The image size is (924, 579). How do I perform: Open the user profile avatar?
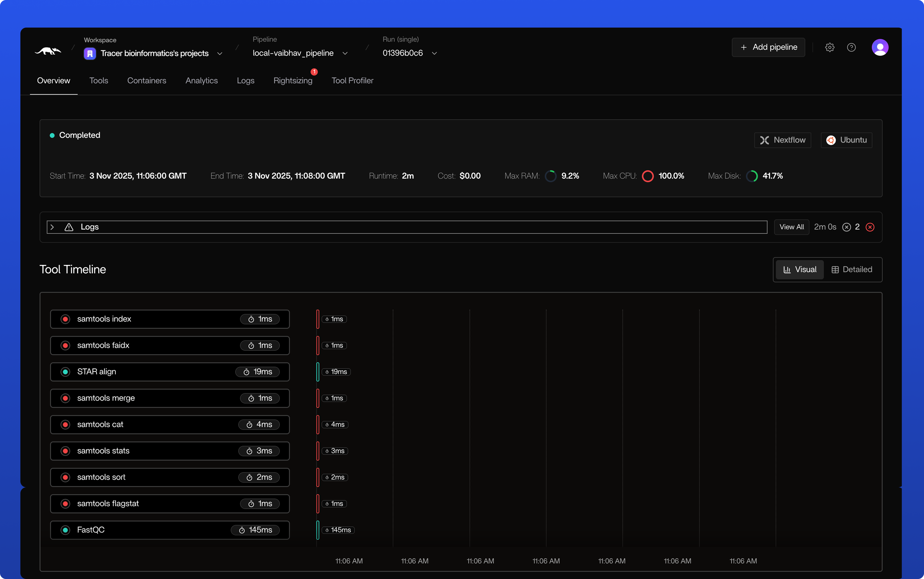[880, 47]
